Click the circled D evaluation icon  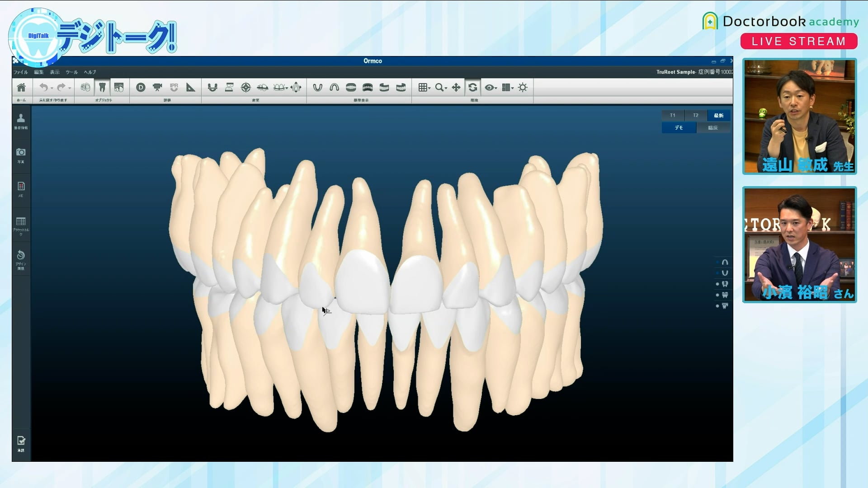coord(141,87)
